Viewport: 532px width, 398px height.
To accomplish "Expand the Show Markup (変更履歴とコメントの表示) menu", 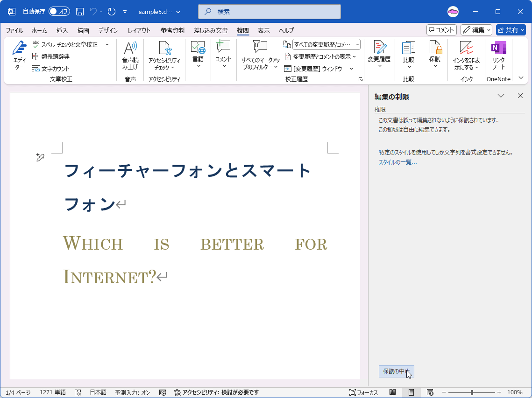I will pyautogui.click(x=321, y=56).
